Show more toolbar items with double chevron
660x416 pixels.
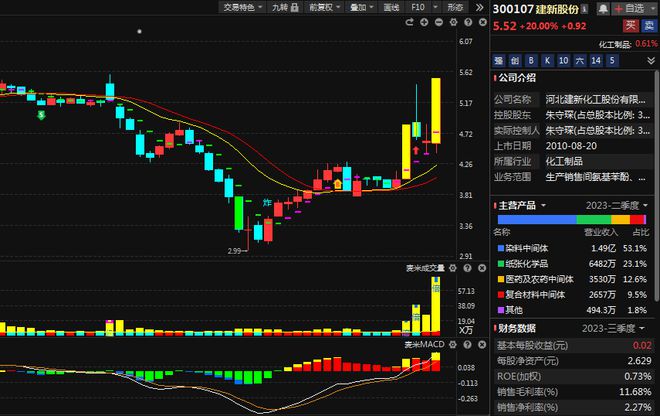click(x=479, y=7)
